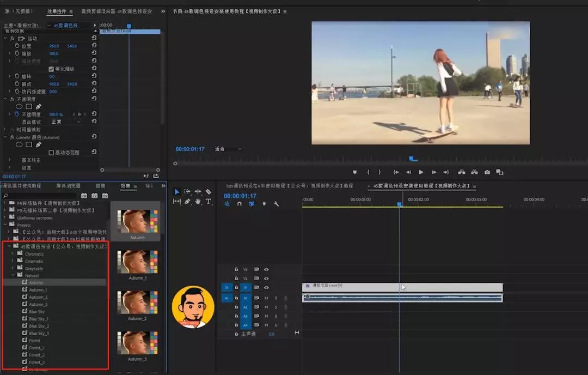Collapse the 运动 effect group
The image size is (588, 375).
coord(5,38)
